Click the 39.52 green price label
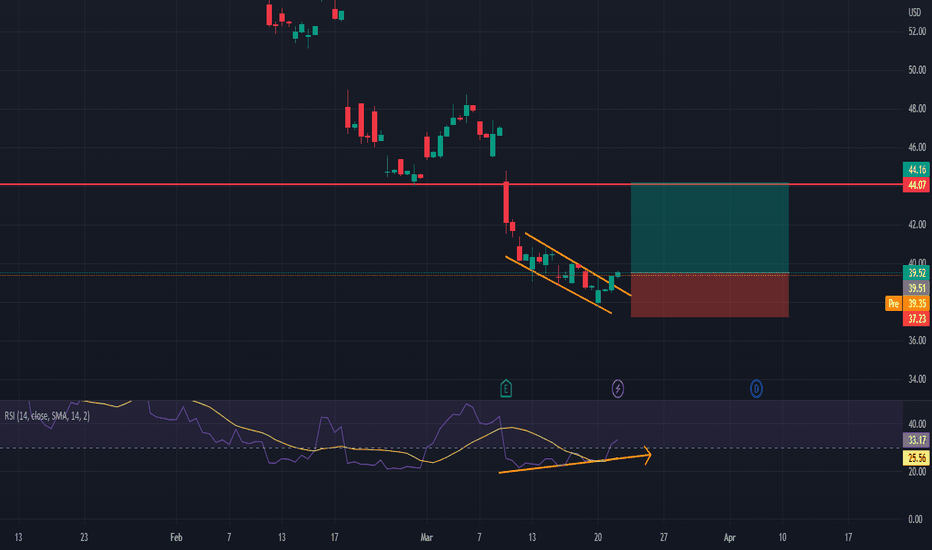Viewport: 932px width, 550px height. tap(916, 273)
